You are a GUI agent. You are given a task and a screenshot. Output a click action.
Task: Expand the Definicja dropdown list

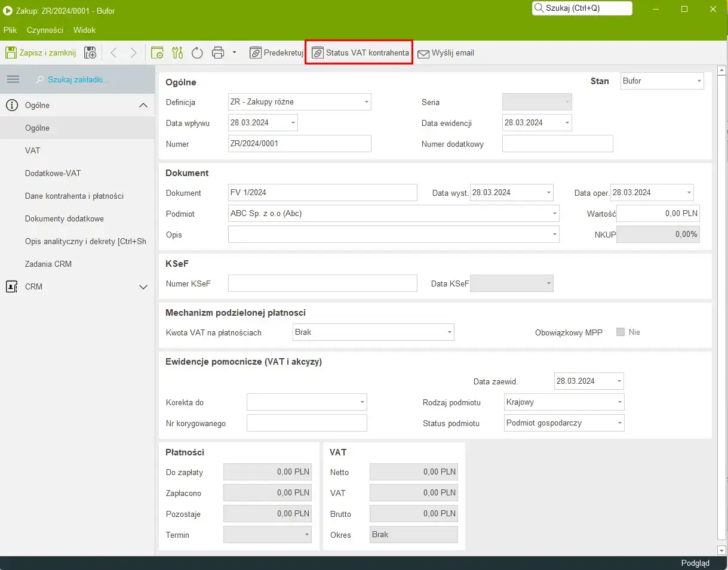(366, 102)
